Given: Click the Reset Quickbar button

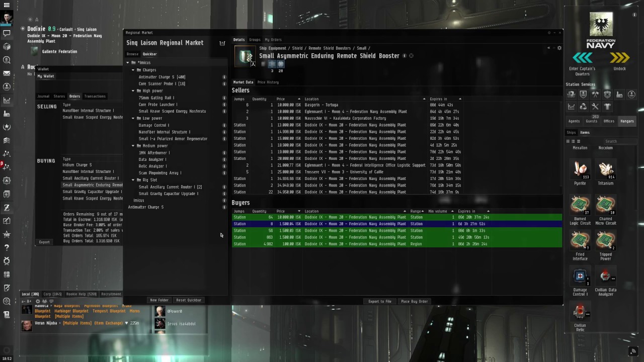Looking at the screenshot, I should coord(189,300).
